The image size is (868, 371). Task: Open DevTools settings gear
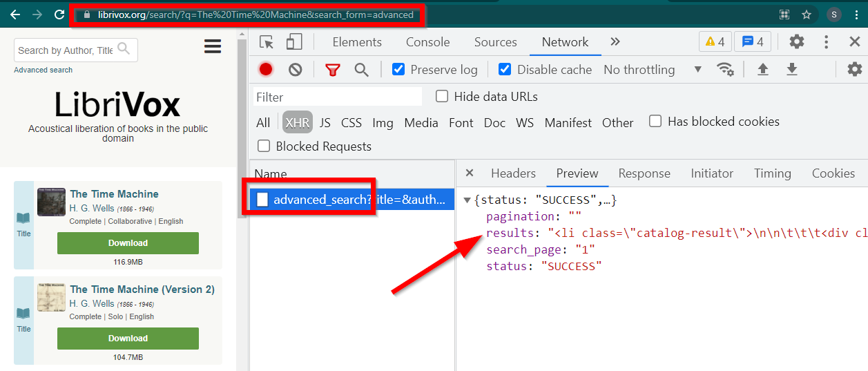click(797, 42)
